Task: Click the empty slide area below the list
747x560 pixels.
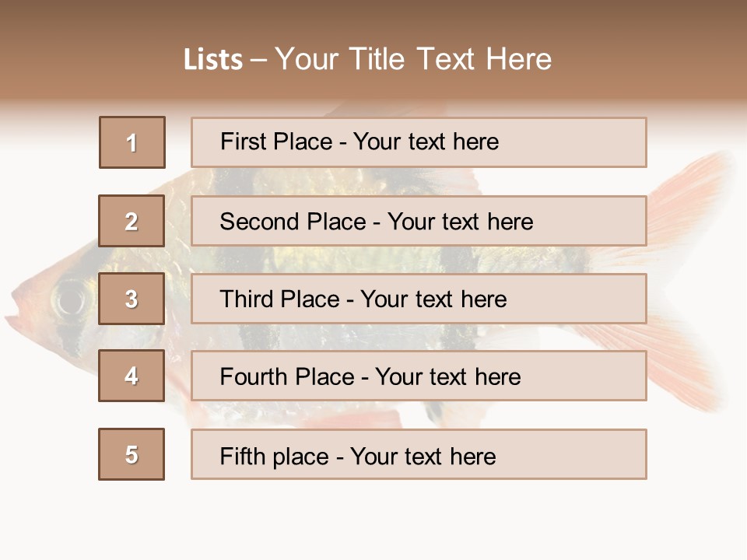Action: click(x=373, y=521)
